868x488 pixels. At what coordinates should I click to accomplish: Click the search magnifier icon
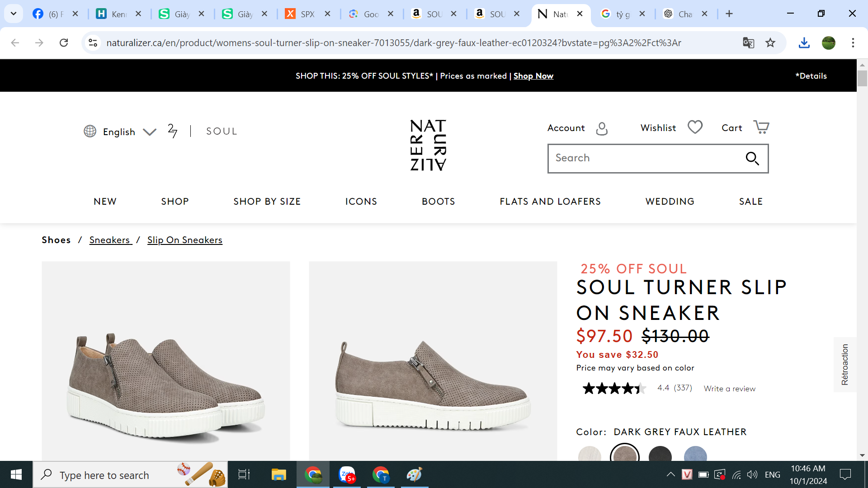pyautogui.click(x=752, y=159)
